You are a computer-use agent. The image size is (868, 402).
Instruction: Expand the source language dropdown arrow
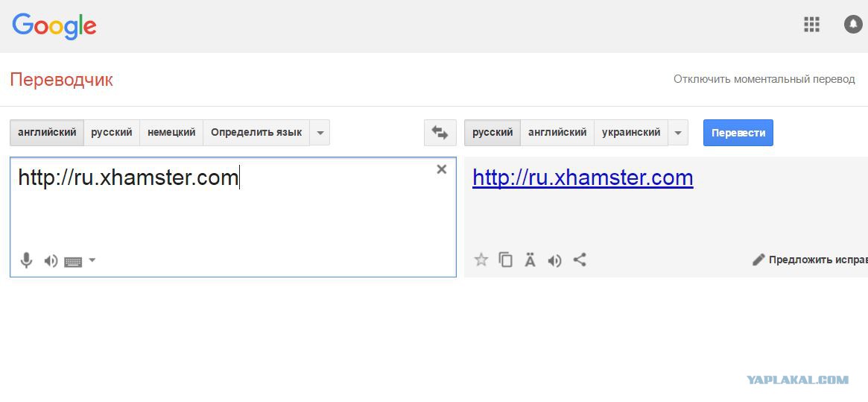[320, 133]
